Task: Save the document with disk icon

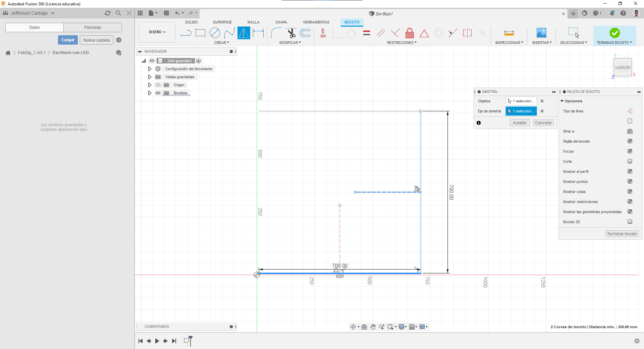Action: 166,13
